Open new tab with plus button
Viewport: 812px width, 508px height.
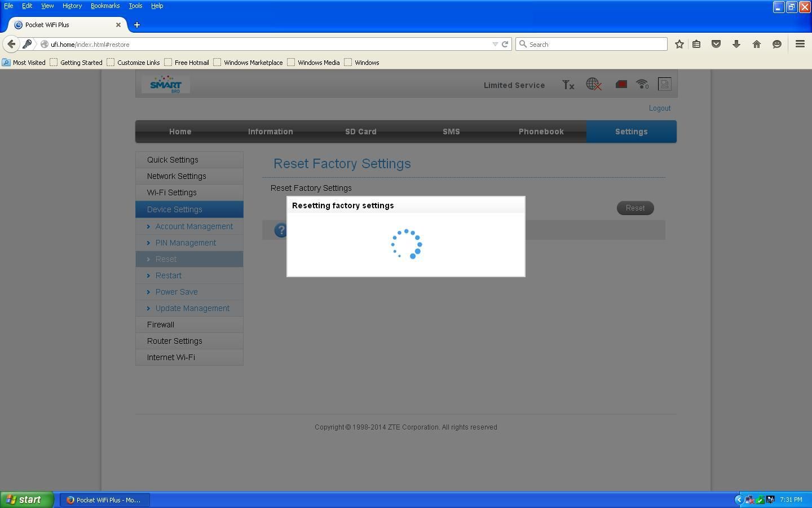click(x=136, y=25)
